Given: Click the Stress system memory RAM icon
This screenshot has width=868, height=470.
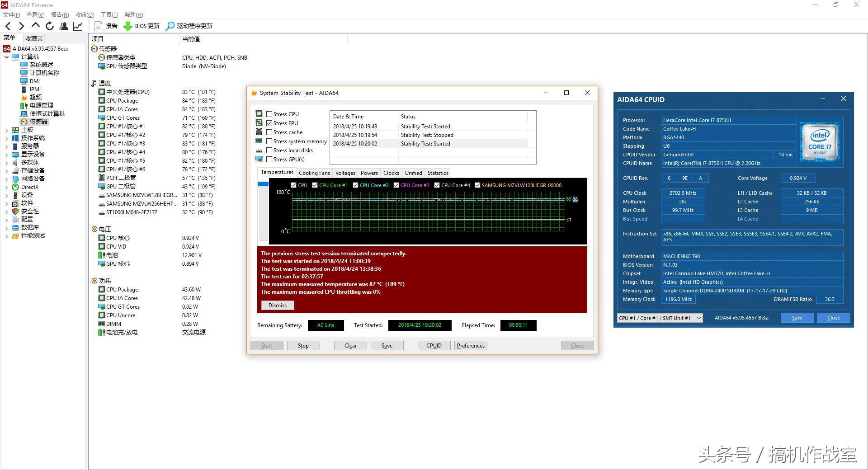Looking at the screenshot, I should (x=259, y=141).
